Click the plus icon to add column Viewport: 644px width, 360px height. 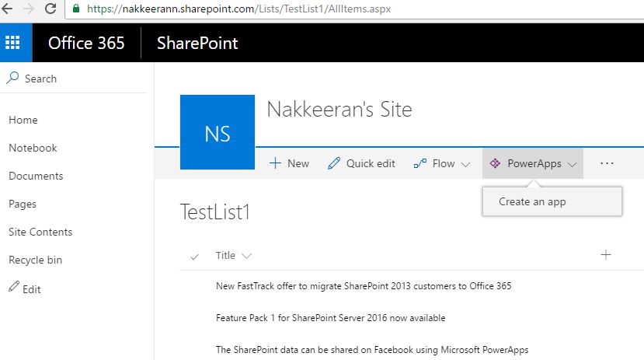pyautogui.click(x=606, y=254)
